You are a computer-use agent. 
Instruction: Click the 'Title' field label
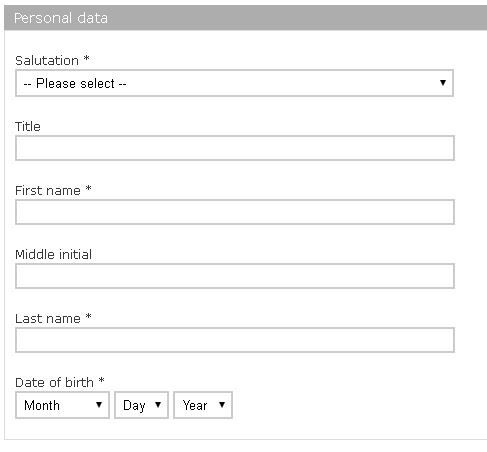click(x=28, y=127)
